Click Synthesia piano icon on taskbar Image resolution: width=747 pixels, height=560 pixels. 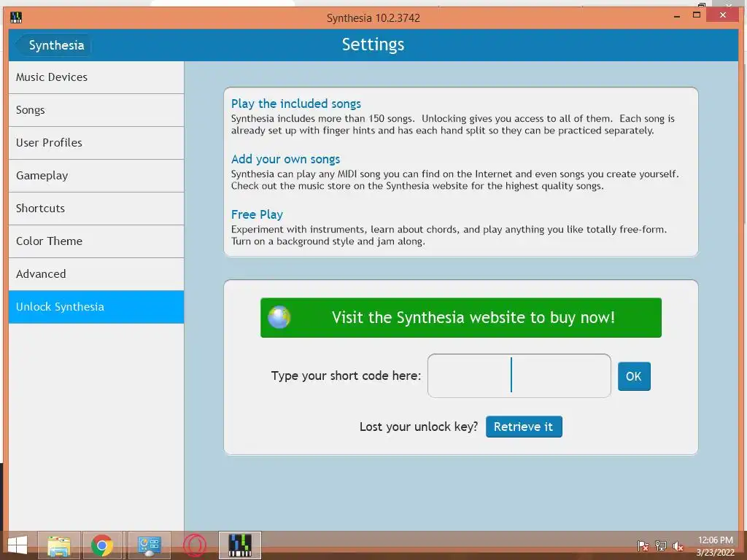tap(239, 545)
